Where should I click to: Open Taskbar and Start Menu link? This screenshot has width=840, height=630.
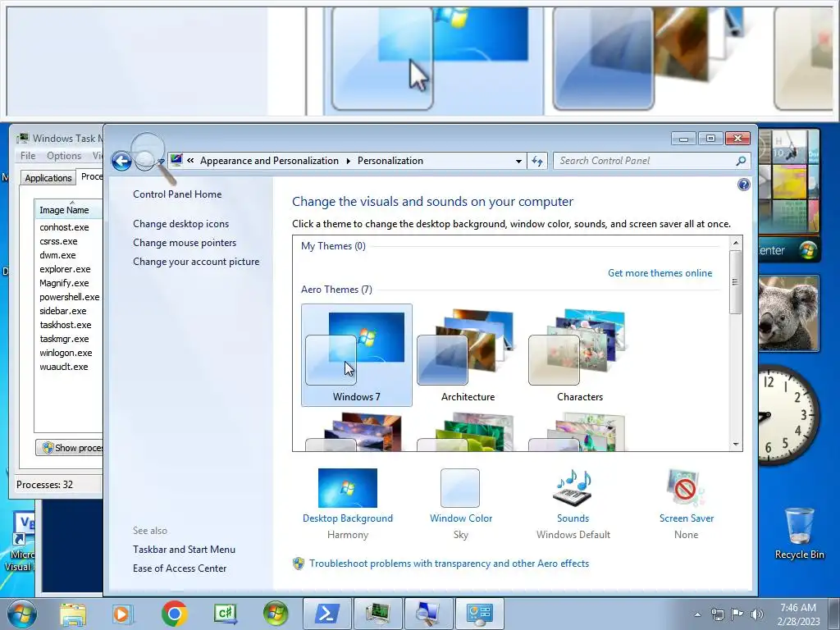(185, 550)
